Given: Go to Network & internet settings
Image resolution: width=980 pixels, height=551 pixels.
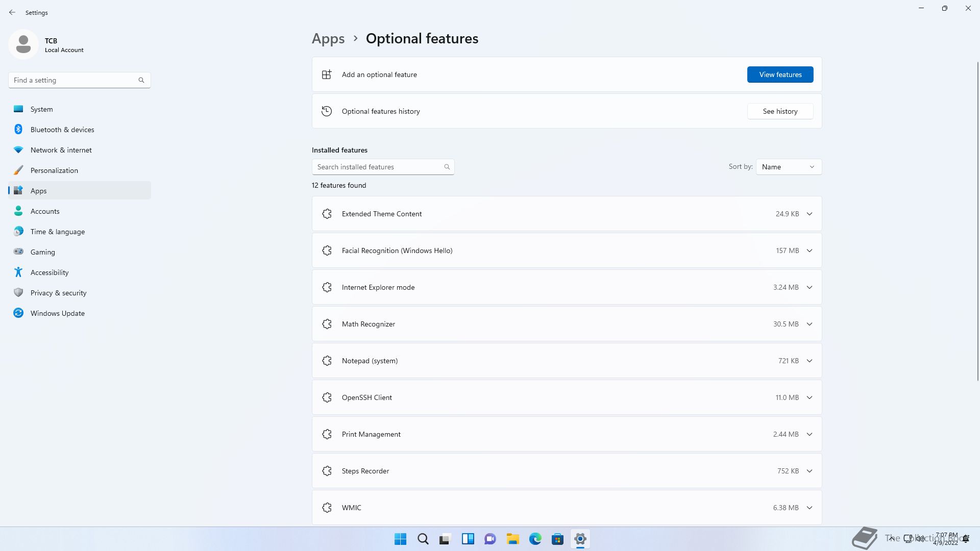Looking at the screenshot, I should 80,150.
